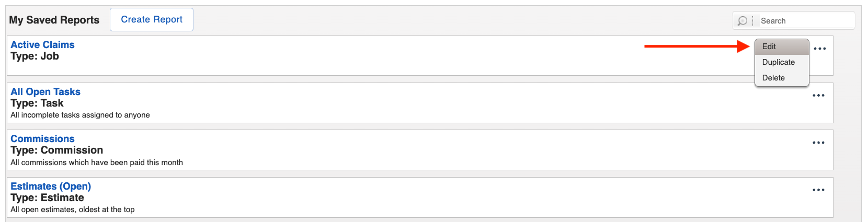The image size is (868, 222).
Task: Click the 'Type: Job' label under Active Claims
Action: pyautogui.click(x=35, y=56)
